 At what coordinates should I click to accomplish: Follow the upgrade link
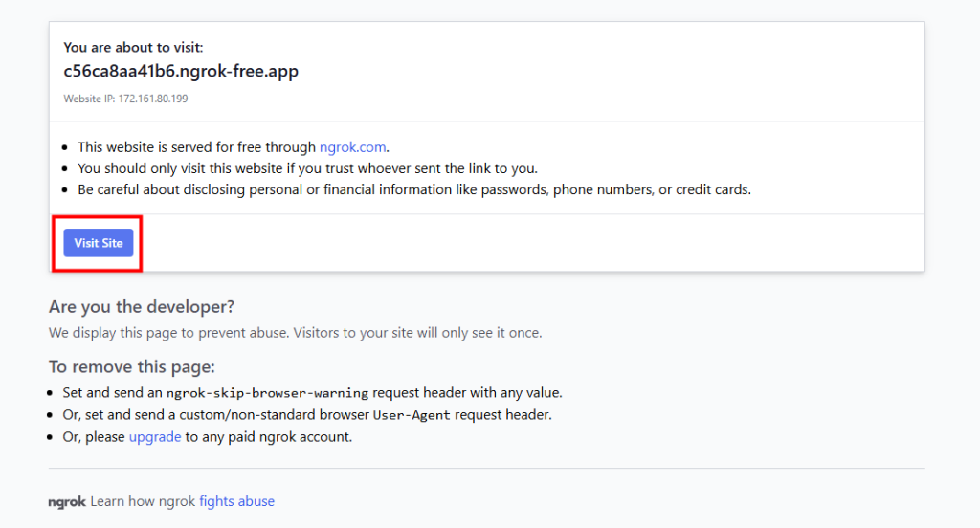155,437
